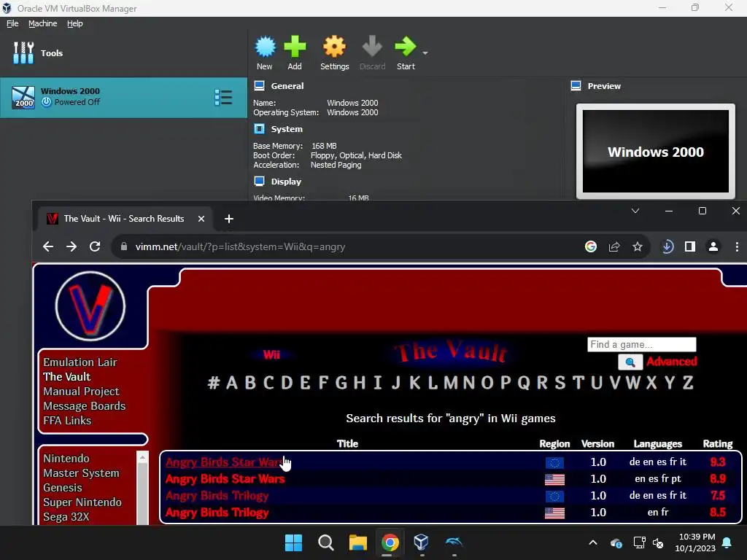Browse games starting with letter A

tap(232, 382)
